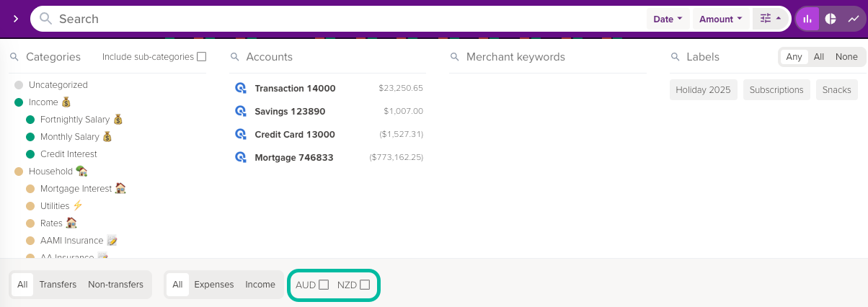
Task: Select the Non-transfers tab
Action: coord(115,285)
